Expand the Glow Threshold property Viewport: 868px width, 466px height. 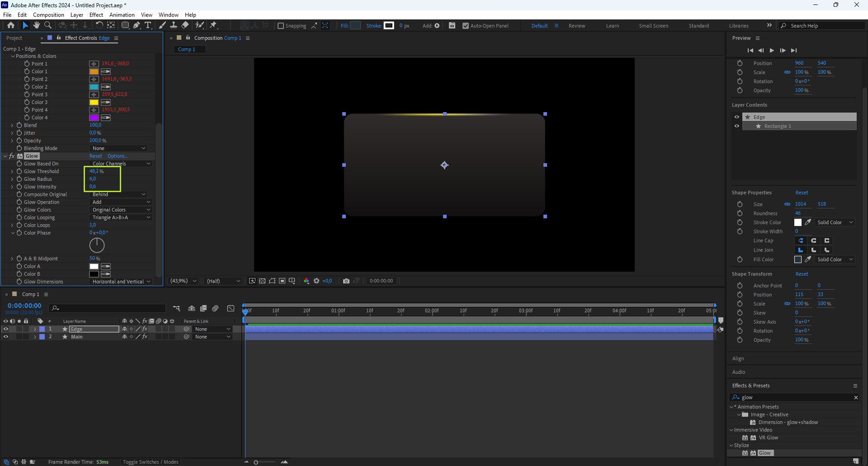pos(12,171)
